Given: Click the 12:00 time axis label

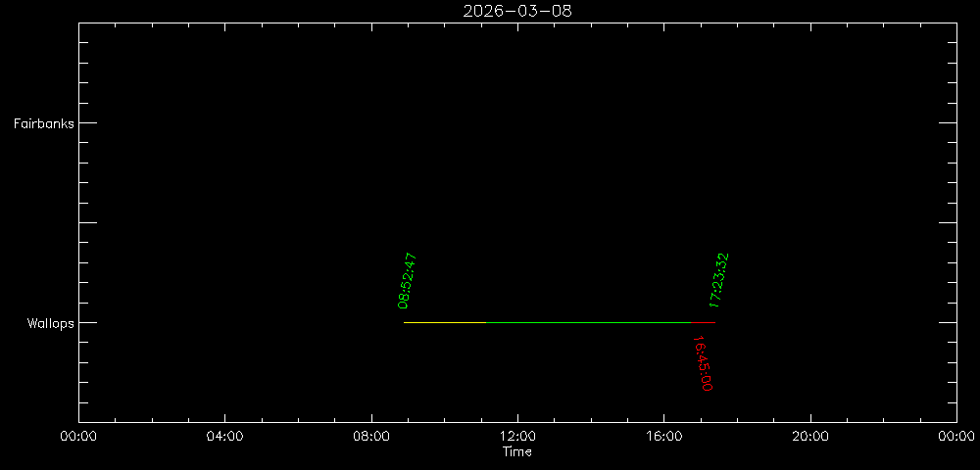Looking at the screenshot, I should pos(517,437).
